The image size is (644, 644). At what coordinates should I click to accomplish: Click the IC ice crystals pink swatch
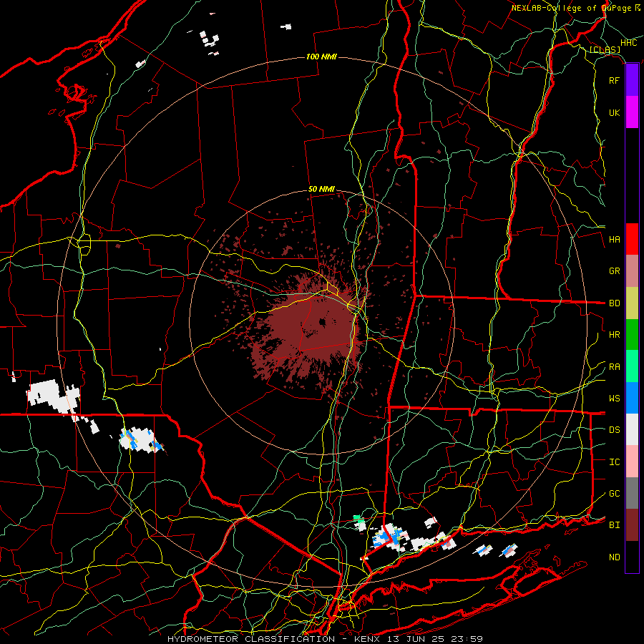tap(632, 462)
